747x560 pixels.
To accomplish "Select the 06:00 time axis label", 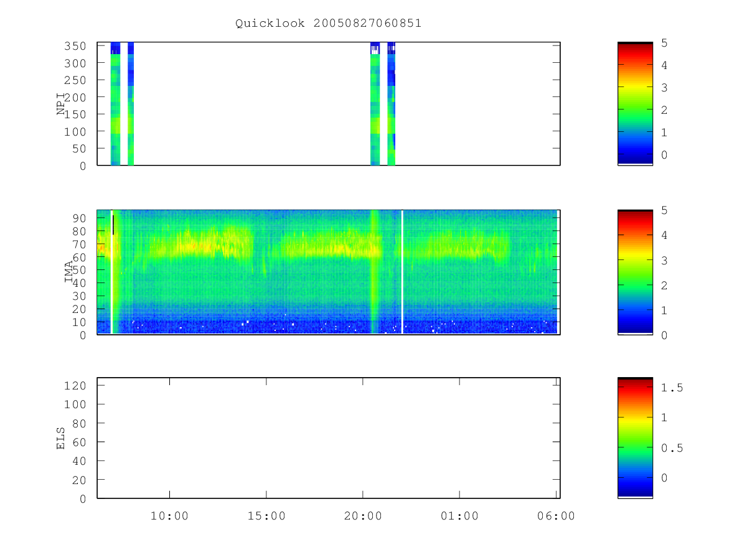I will pyautogui.click(x=557, y=516).
